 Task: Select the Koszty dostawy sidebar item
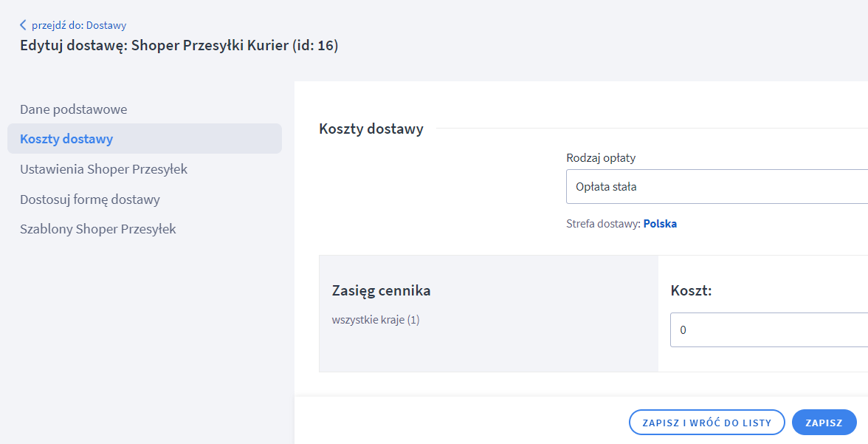click(x=66, y=139)
